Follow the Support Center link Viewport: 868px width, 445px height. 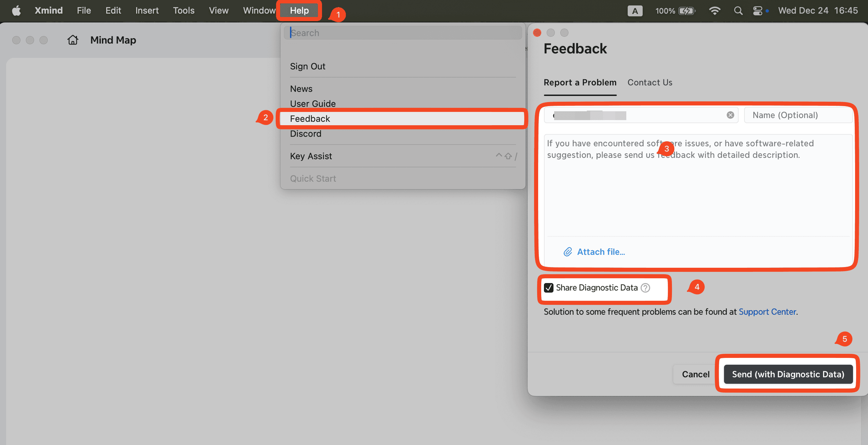click(x=767, y=312)
